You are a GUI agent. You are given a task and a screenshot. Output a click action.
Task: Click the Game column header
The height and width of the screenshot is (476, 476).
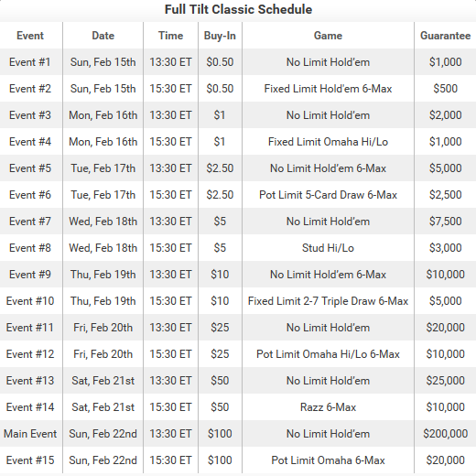328,36
